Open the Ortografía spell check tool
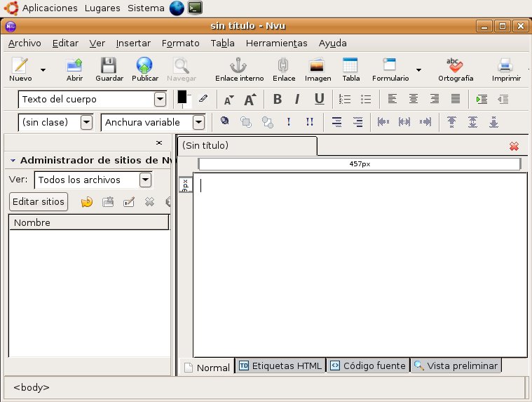 tap(455, 67)
